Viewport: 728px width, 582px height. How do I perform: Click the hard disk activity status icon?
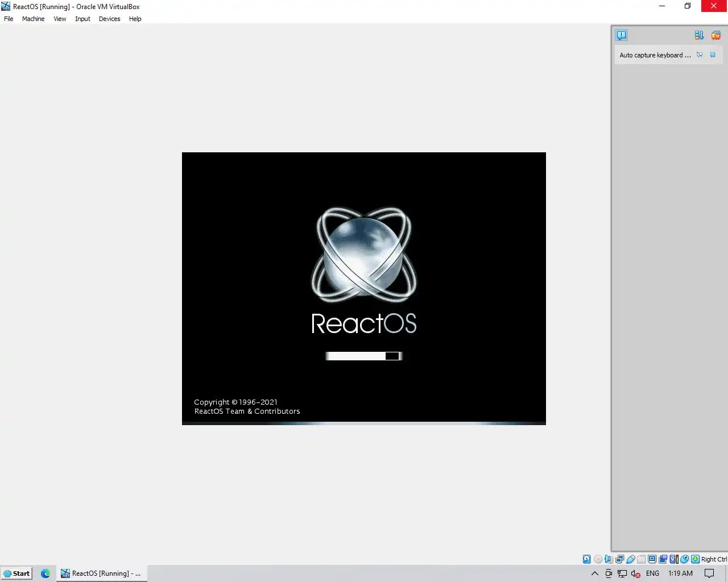tap(587, 559)
